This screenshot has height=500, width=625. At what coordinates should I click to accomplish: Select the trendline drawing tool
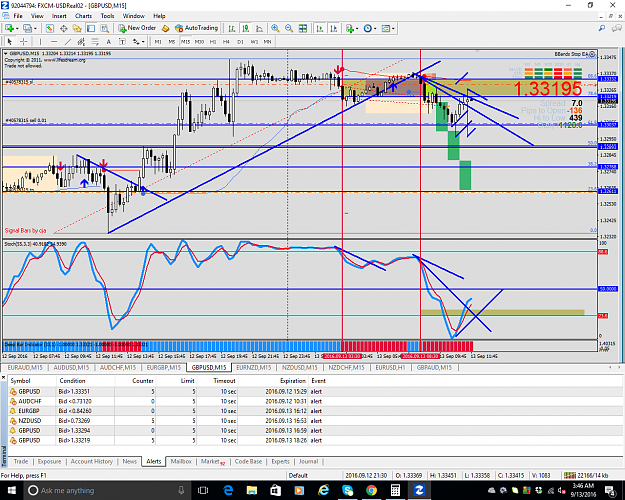tap(68, 41)
